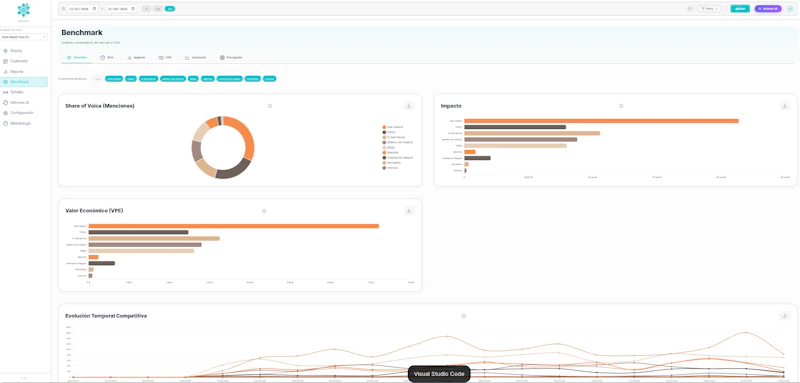
Task: Toggle the bernabeu brand chip
Action: tap(253, 79)
